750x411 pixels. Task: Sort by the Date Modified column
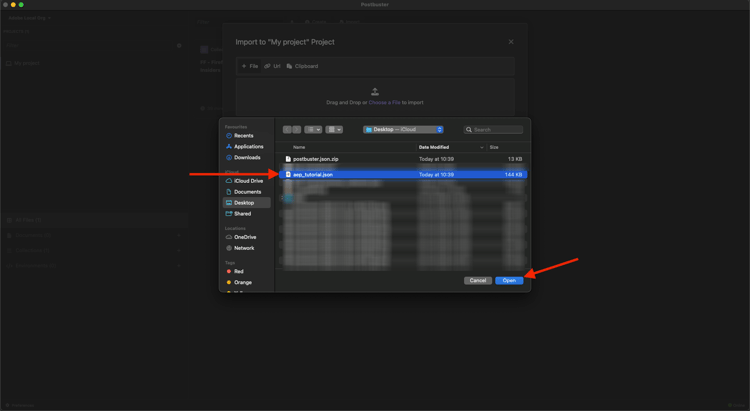pyautogui.click(x=434, y=147)
